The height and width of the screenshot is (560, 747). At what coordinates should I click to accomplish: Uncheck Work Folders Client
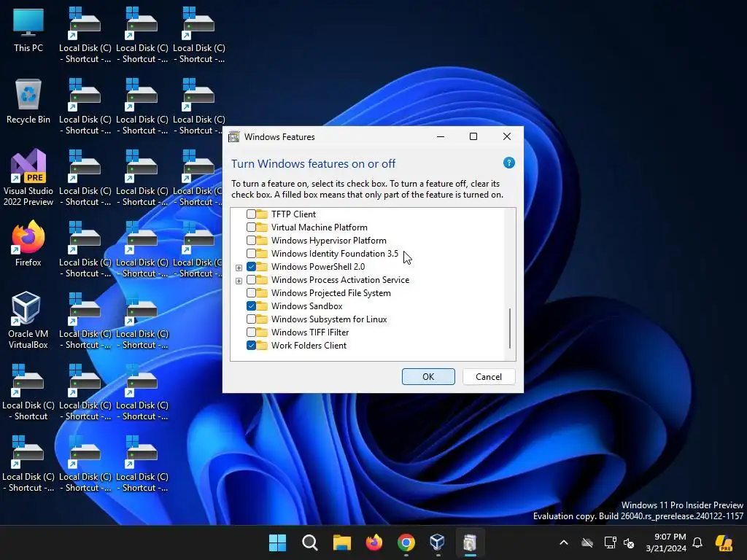click(251, 345)
